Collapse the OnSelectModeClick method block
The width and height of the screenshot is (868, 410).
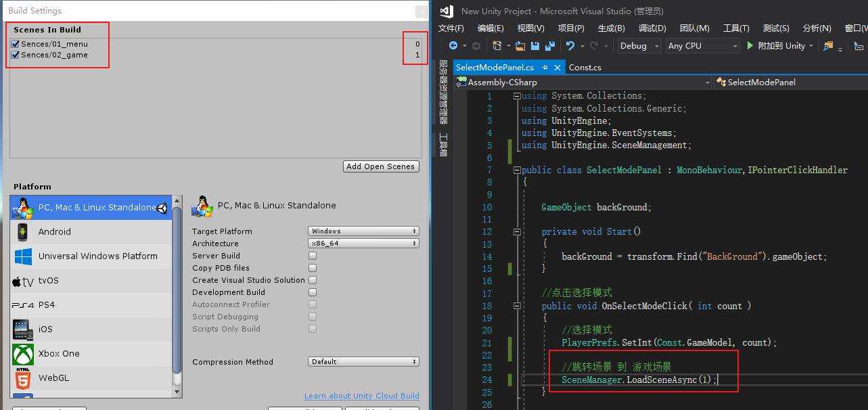(517, 306)
